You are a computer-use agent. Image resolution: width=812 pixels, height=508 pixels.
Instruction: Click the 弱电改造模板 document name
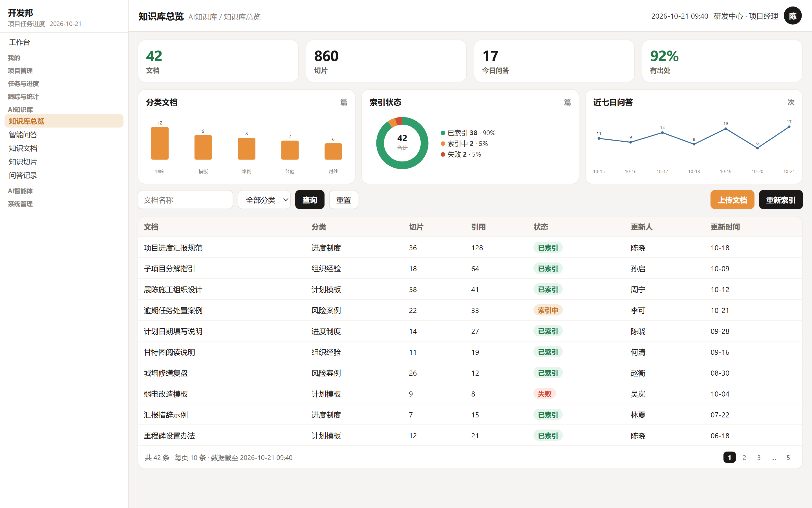[x=166, y=394]
